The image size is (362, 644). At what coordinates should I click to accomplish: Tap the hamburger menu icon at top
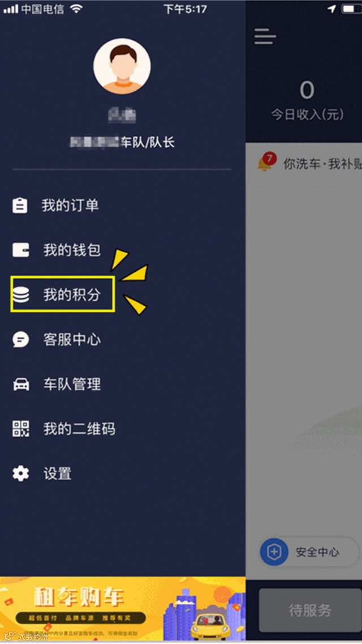pyautogui.click(x=265, y=36)
